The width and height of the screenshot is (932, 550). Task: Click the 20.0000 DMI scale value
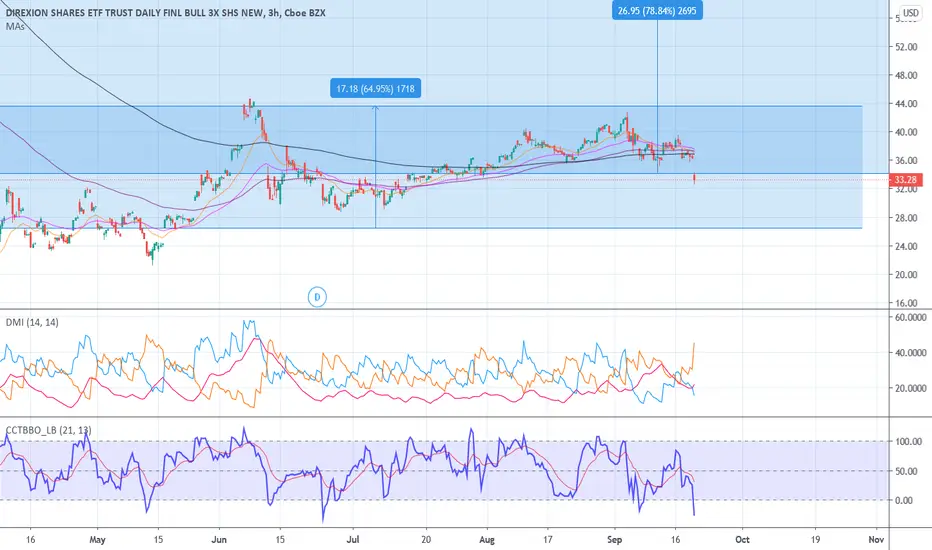pos(911,388)
